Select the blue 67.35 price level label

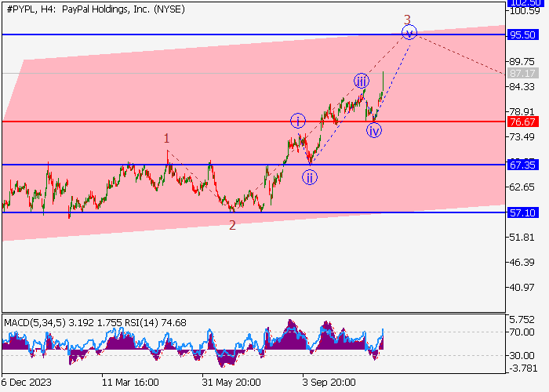[522, 165]
